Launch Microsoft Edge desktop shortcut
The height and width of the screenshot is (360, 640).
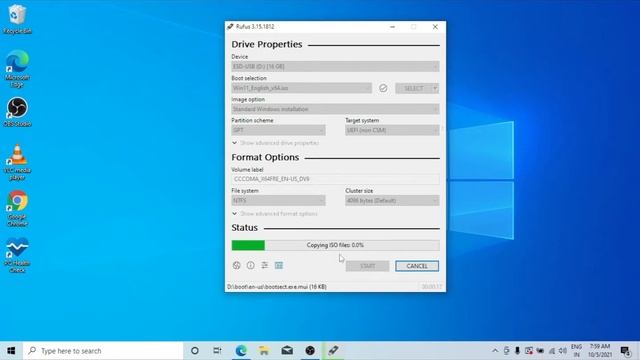17,69
